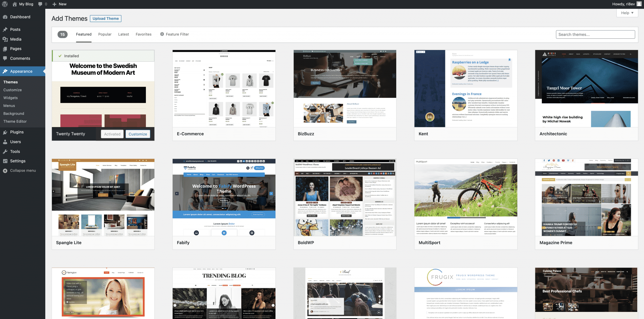This screenshot has height=319, width=644.
Task: Open the Magazine Prime theme thumbnail
Action: tap(586, 197)
